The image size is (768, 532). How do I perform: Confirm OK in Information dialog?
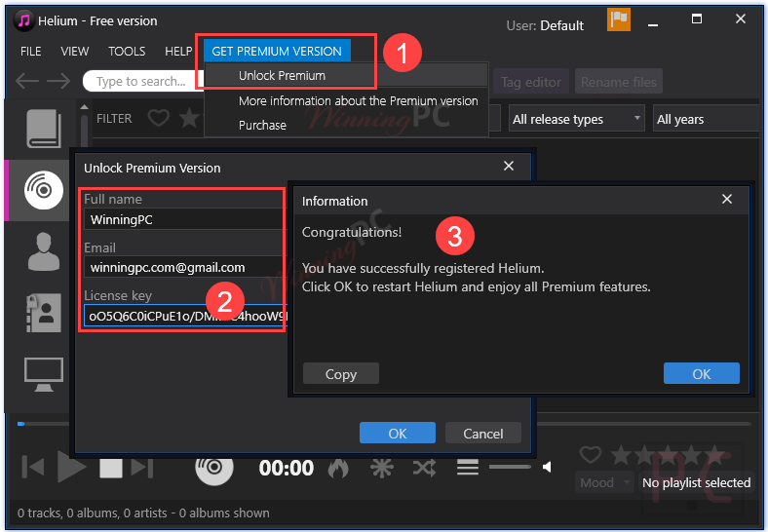click(702, 374)
